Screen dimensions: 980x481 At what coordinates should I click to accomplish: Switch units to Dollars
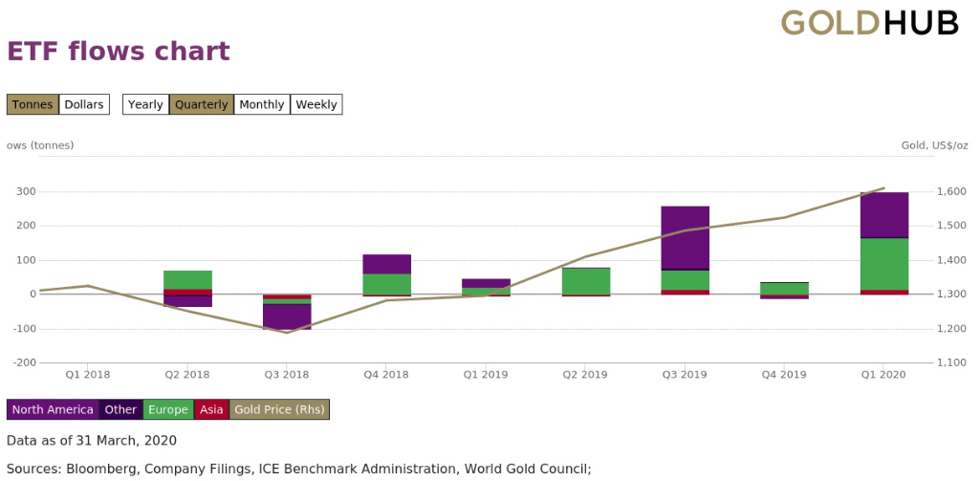(84, 104)
